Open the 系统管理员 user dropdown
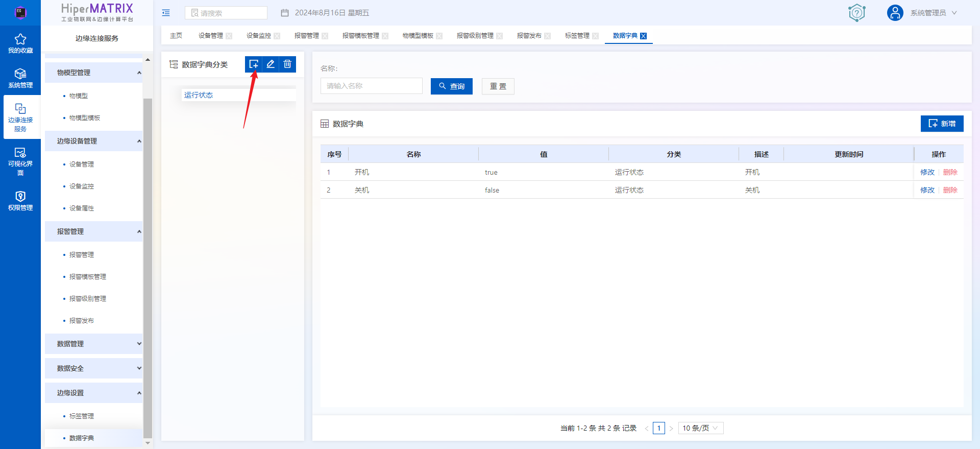 [934, 13]
